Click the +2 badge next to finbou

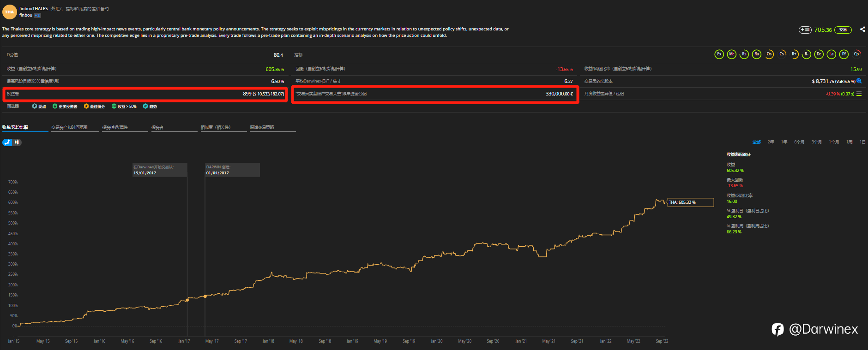[37, 15]
